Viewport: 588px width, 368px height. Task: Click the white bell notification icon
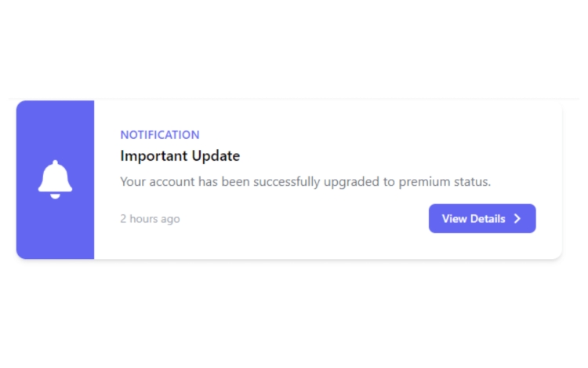point(55,180)
